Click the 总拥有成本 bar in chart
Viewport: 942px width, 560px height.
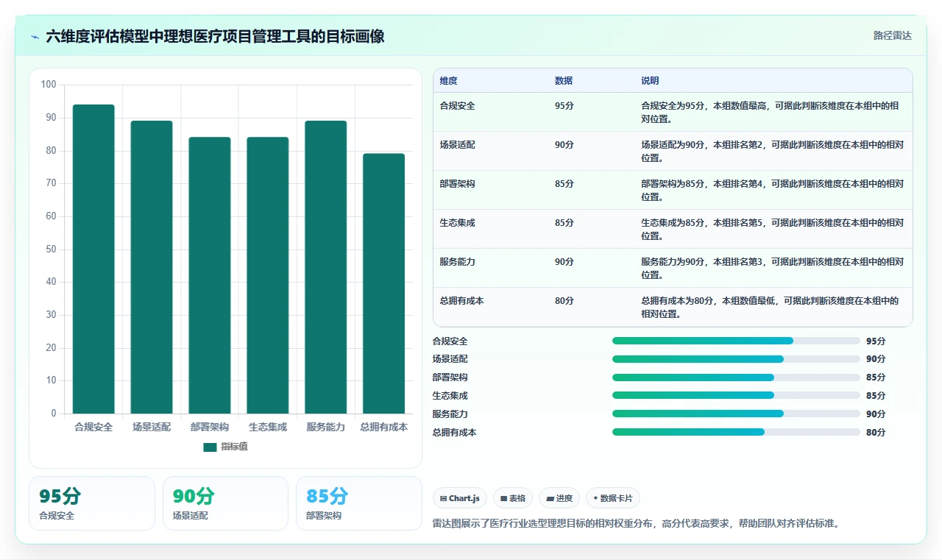pyautogui.click(x=384, y=283)
